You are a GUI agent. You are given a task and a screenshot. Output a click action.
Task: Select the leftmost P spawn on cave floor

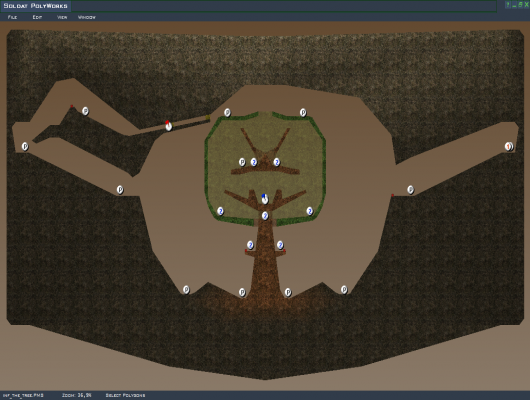pyautogui.click(x=186, y=290)
